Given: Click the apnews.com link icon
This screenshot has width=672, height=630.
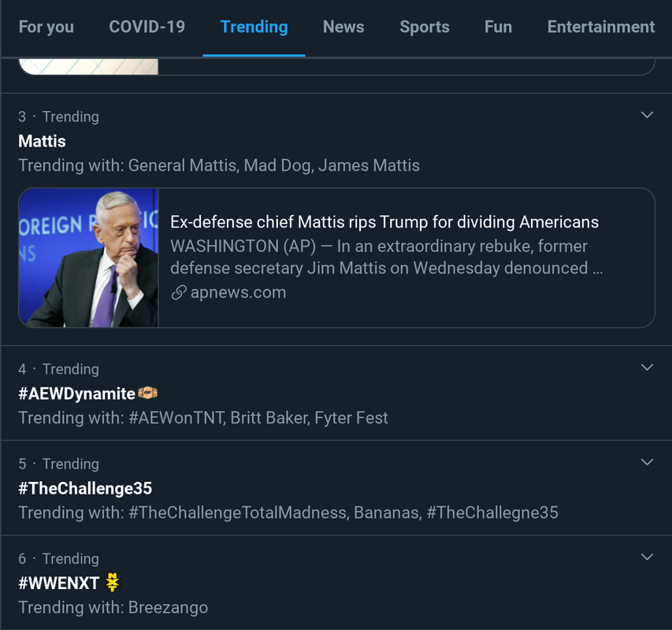Looking at the screenshot, I should pyautogui.click(x=179, y=292).
